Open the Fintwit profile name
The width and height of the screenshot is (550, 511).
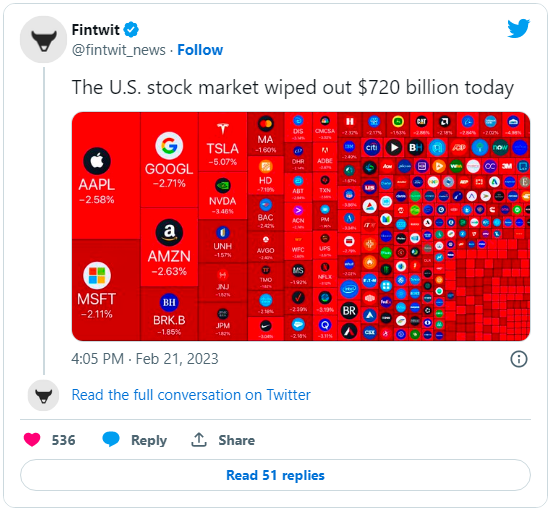pos(95,30)
